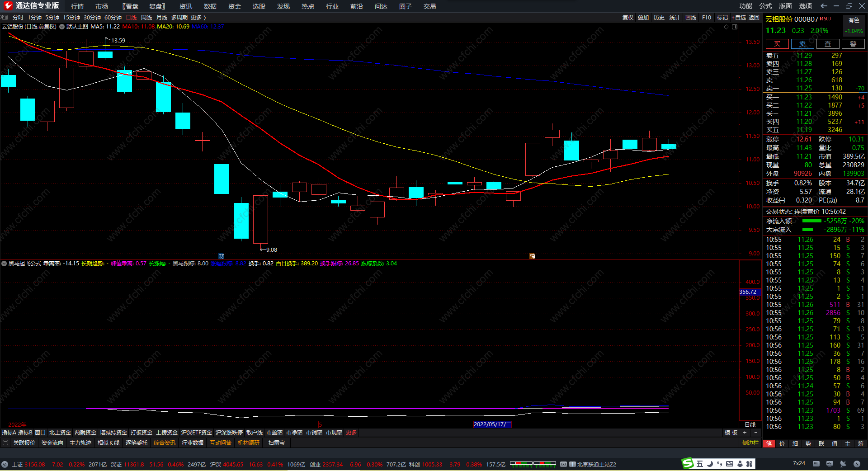Viewport: 868px width, 471px height.
Task: Open the 市场 menu
Action: 102,6
